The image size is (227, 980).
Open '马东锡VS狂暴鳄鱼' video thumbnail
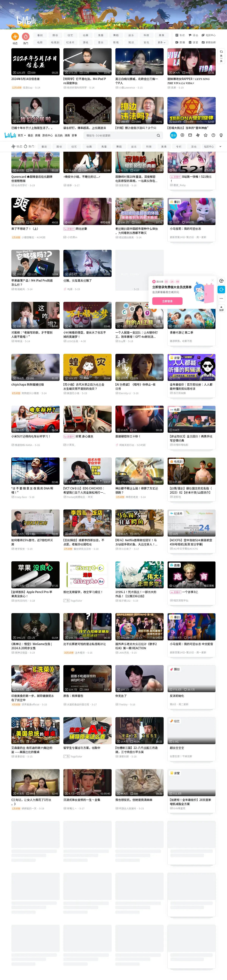coord(140,523)
